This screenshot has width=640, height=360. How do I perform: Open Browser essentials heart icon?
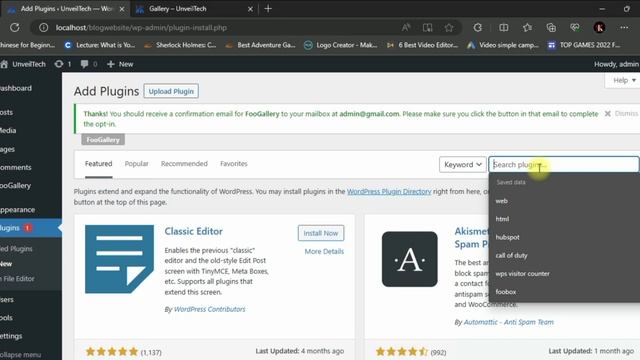575,27
